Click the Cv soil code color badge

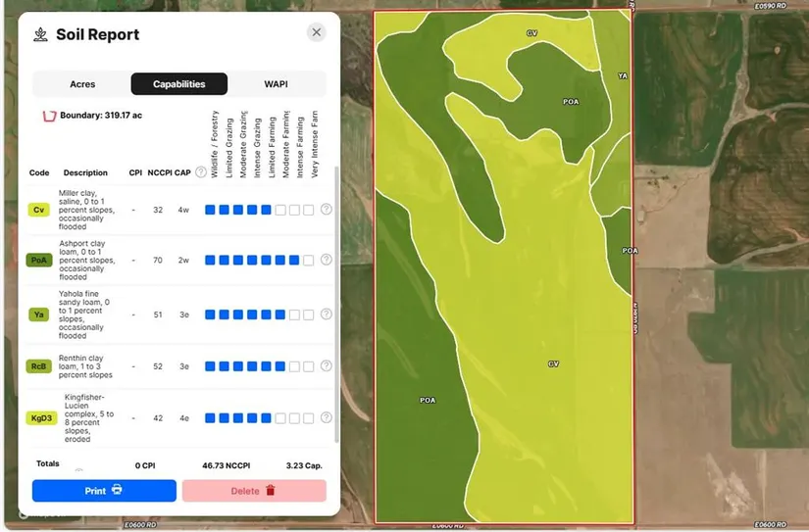39,210
